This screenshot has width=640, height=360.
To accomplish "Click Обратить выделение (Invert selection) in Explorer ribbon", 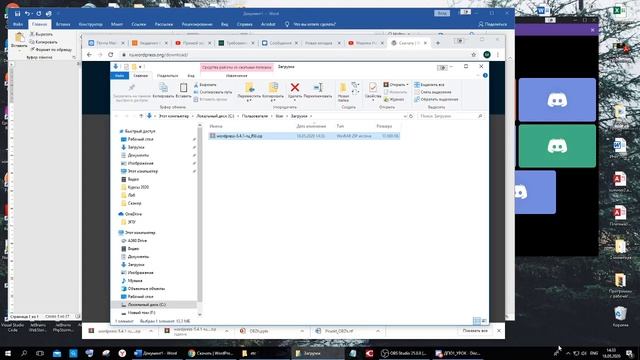I will 436,99.
